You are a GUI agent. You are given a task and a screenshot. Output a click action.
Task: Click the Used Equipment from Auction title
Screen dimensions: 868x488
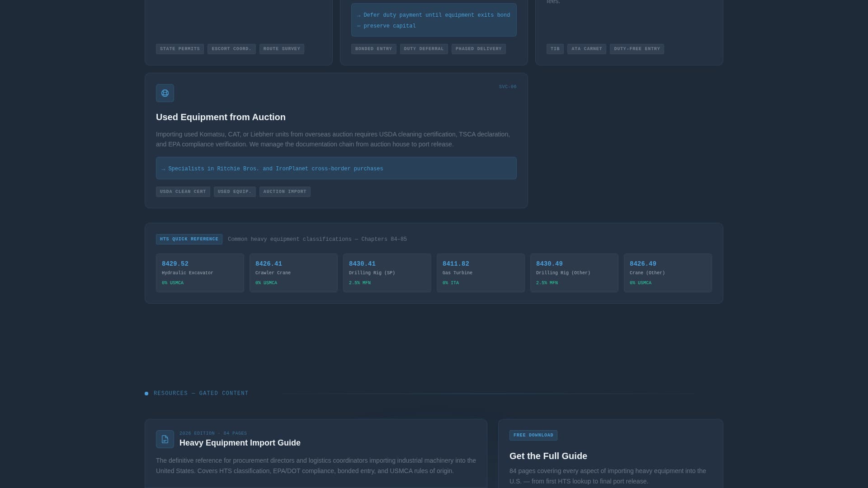(221, 117)
